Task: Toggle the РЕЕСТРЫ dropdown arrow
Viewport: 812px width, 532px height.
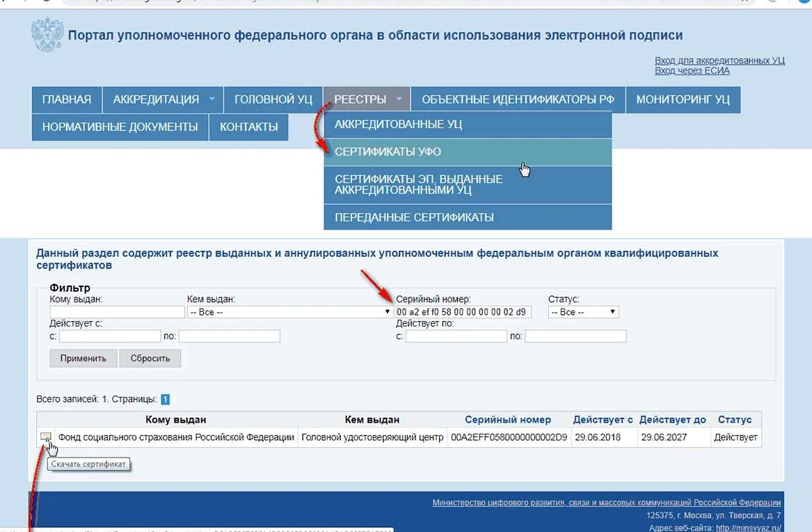Action: click(x=399, y=99)
